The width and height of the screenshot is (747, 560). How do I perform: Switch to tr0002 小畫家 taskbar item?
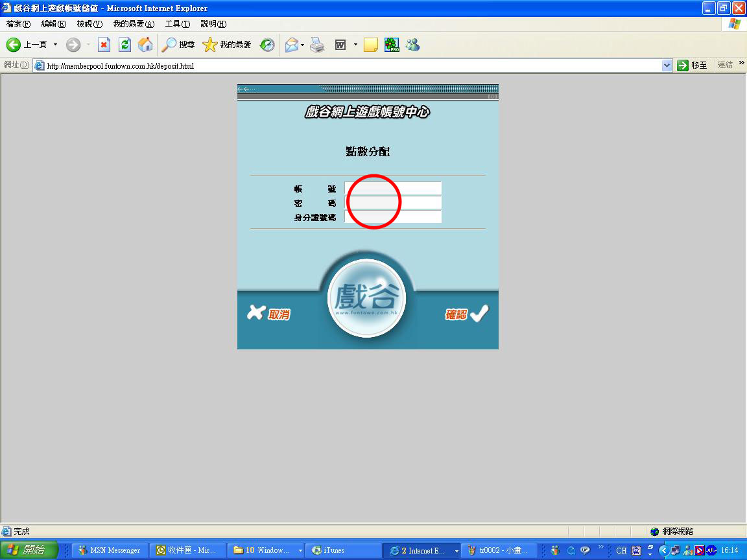point(499,550)
